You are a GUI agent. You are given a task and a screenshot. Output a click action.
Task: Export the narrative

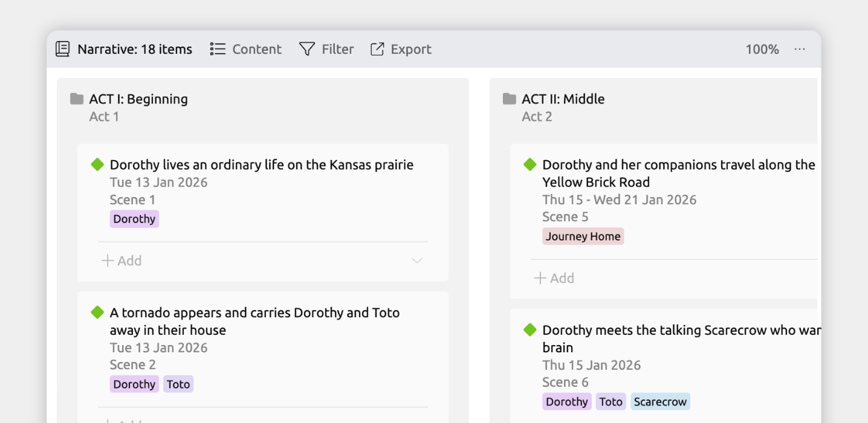point(401,49)
